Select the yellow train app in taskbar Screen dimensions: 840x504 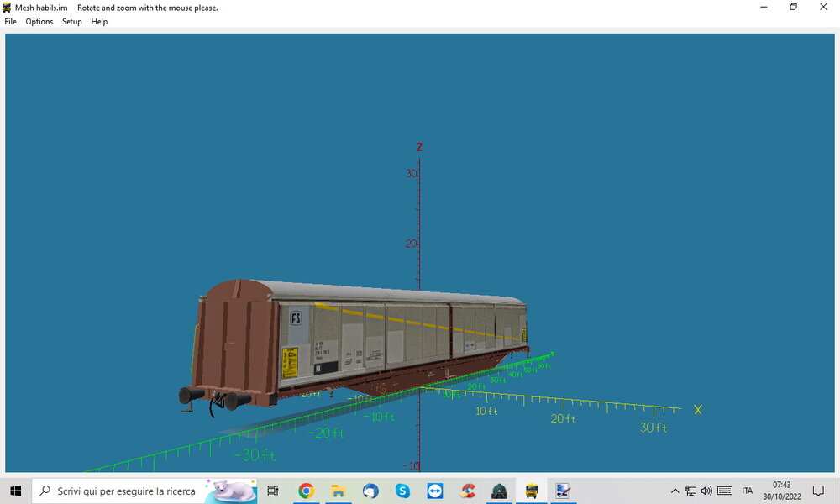[x=532, y=491]
